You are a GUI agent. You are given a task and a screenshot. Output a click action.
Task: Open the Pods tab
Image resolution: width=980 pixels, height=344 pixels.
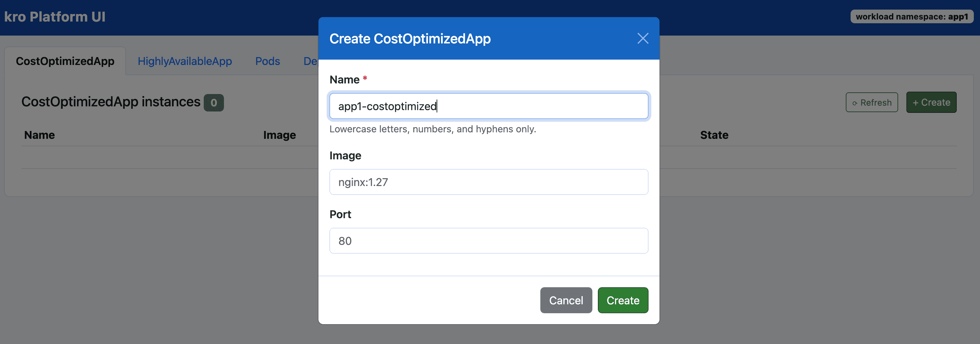pyautogui.click(x=267, y=61)
